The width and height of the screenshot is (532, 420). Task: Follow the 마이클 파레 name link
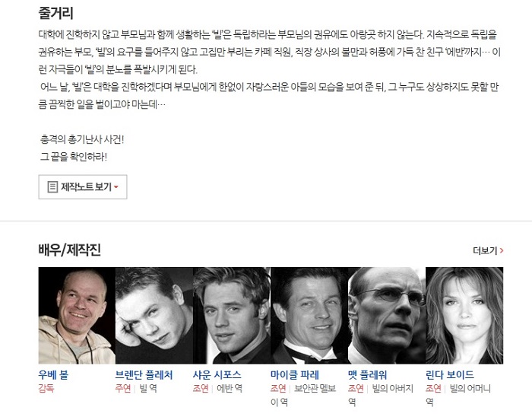(x=295, y=375)
